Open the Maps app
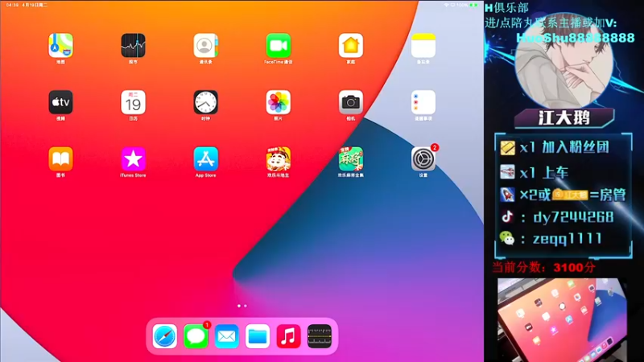644x362 pixels. pos(61,46)
